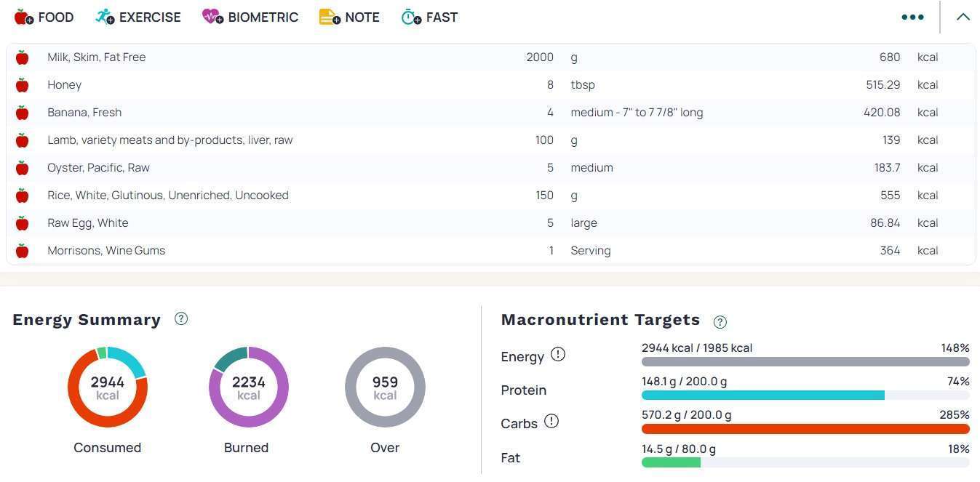Click the apple icon for Oyster, Pacific, Raw
This screenshot has width=980, height=482.
[x=23, y=168]
